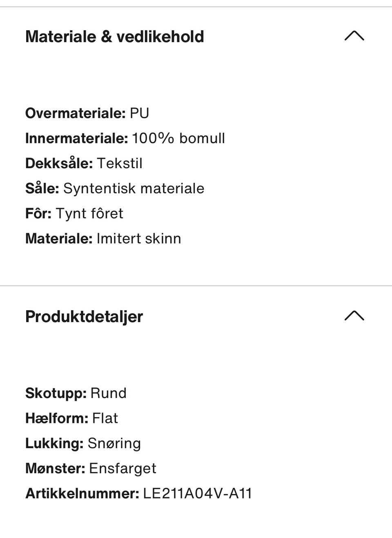Collapse Materiale & vedlikehold using its chevron
The height and width of the screenshot is (538, 392).
coord(354,36)
